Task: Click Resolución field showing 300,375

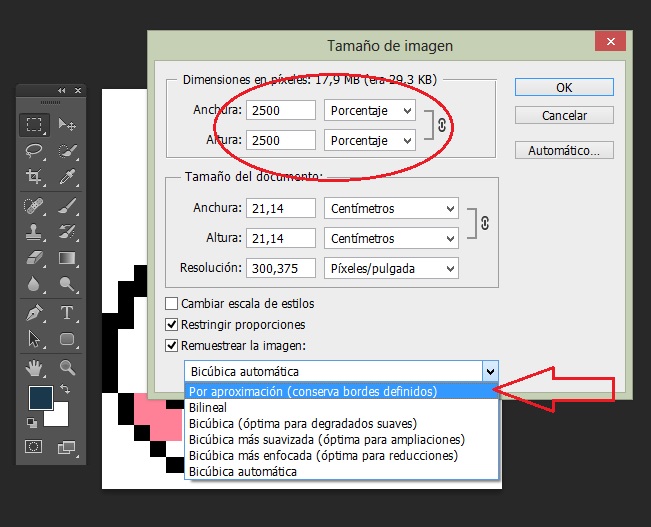Action: pyautogui.click(x=281, y=268)
